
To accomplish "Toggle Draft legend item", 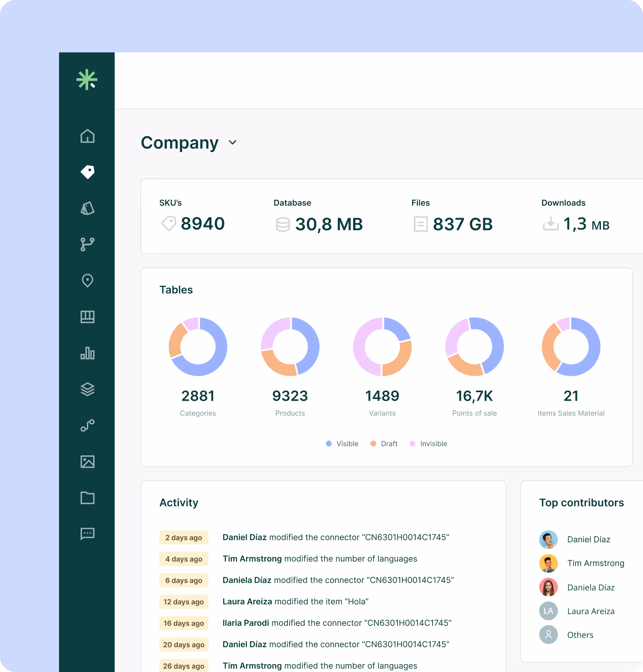I will [x=384, y=444].
